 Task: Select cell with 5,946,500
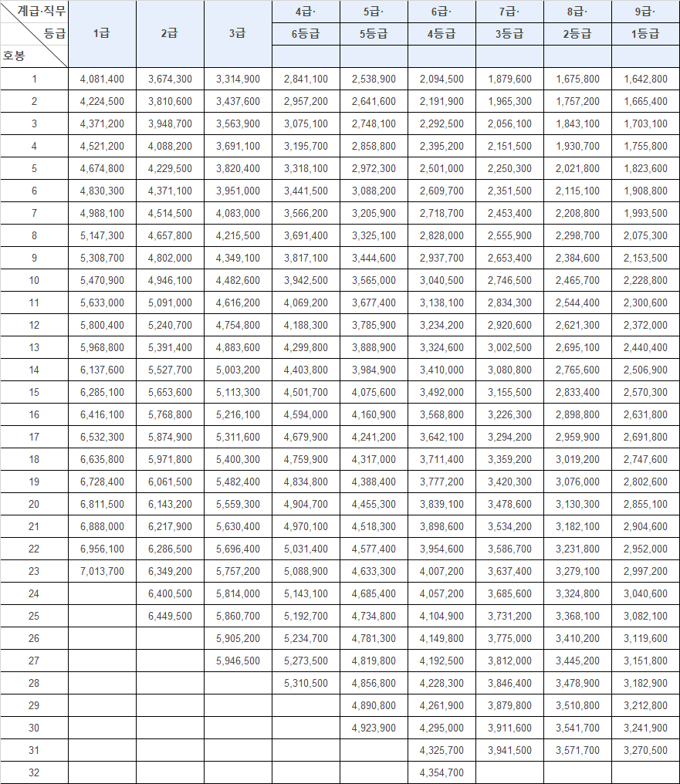click(238, 661)
